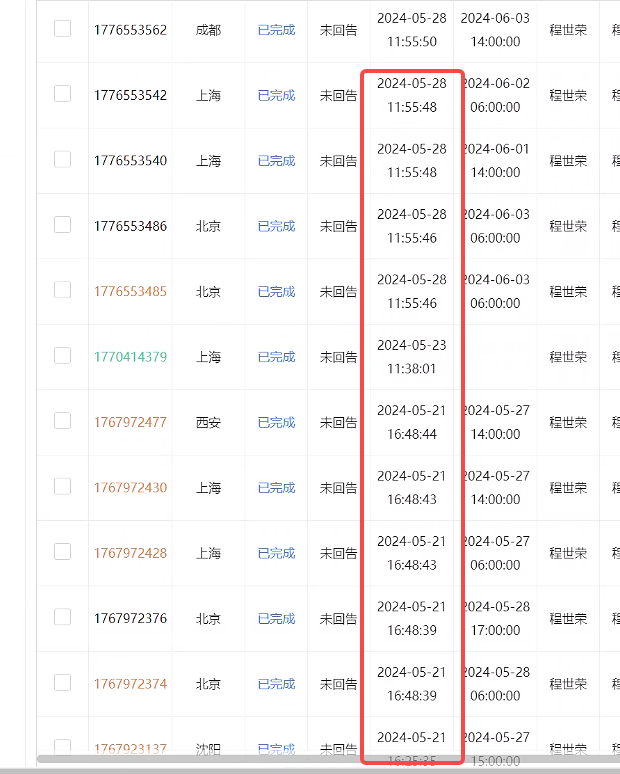Check the row checkbox for 1776553542
Viewport: 620px width, 774px height.
(62, 94)
